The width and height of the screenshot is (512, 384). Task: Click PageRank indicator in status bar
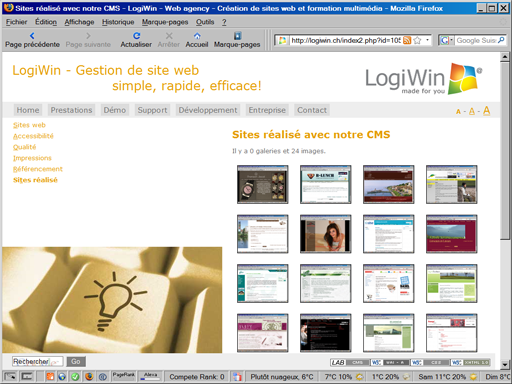pos(123,376)
